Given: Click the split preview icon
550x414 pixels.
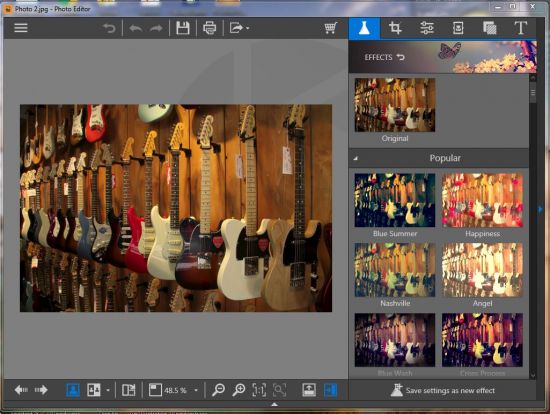Looking at the screenshot, I should 129,390.
